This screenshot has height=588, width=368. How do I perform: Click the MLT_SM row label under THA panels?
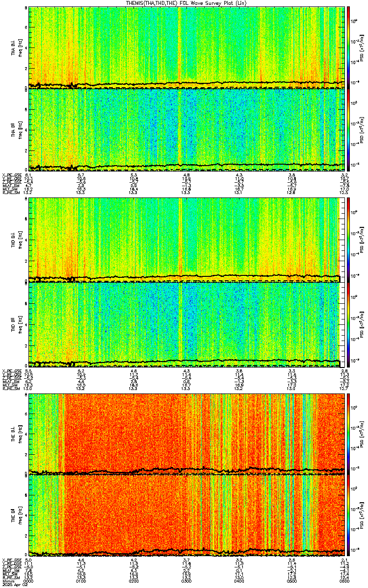[9, 189]
